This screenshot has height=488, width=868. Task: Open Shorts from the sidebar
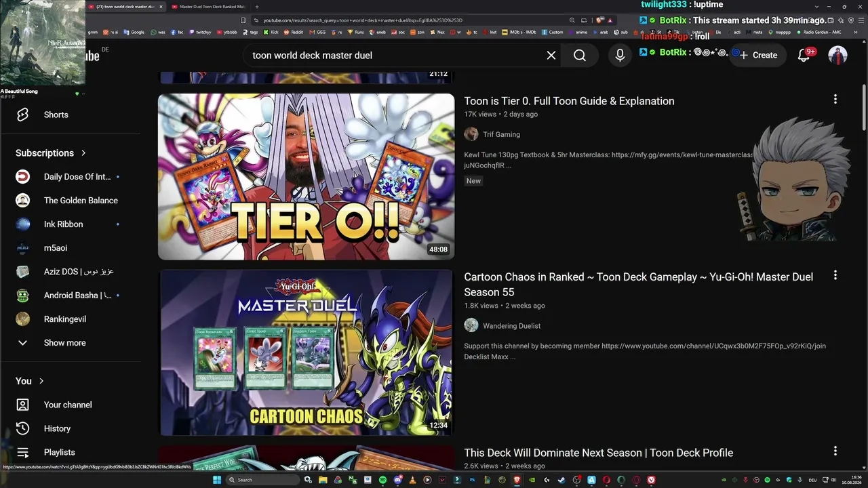[x=56, y=115]
